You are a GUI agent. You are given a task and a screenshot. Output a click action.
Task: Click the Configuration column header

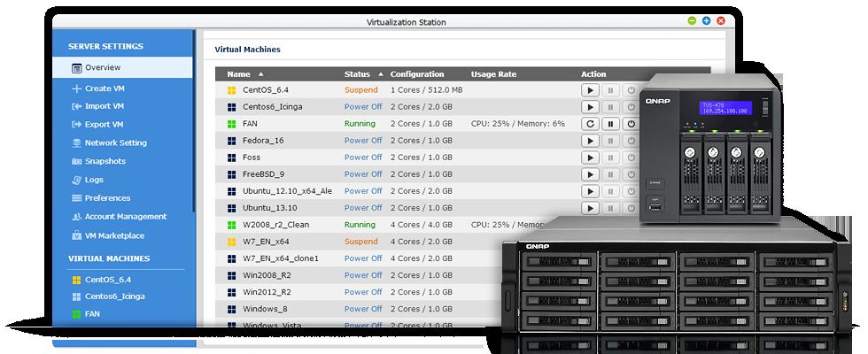pyautogui.click(x=417, y=74)
